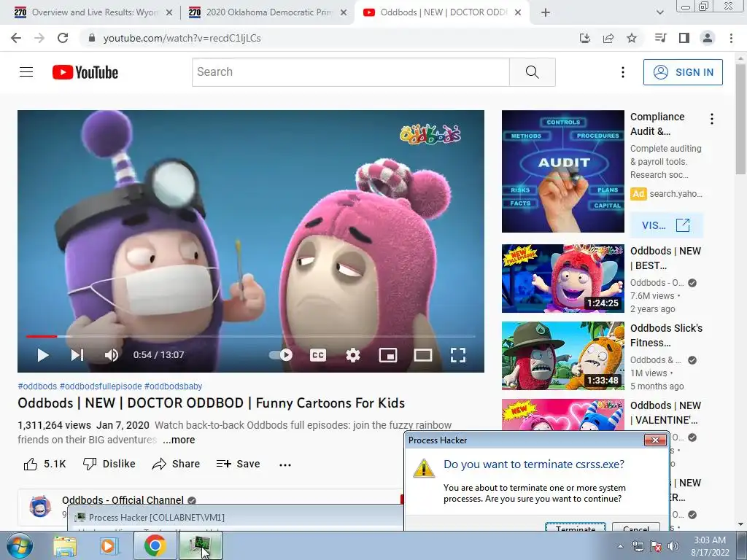Turn on closed captions

(318, 355)
